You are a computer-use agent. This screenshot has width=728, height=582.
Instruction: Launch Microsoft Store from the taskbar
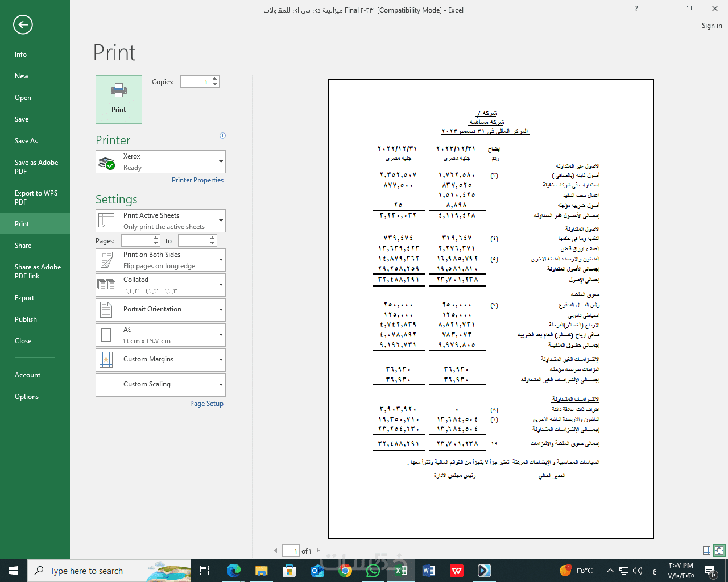coord(289,571)
